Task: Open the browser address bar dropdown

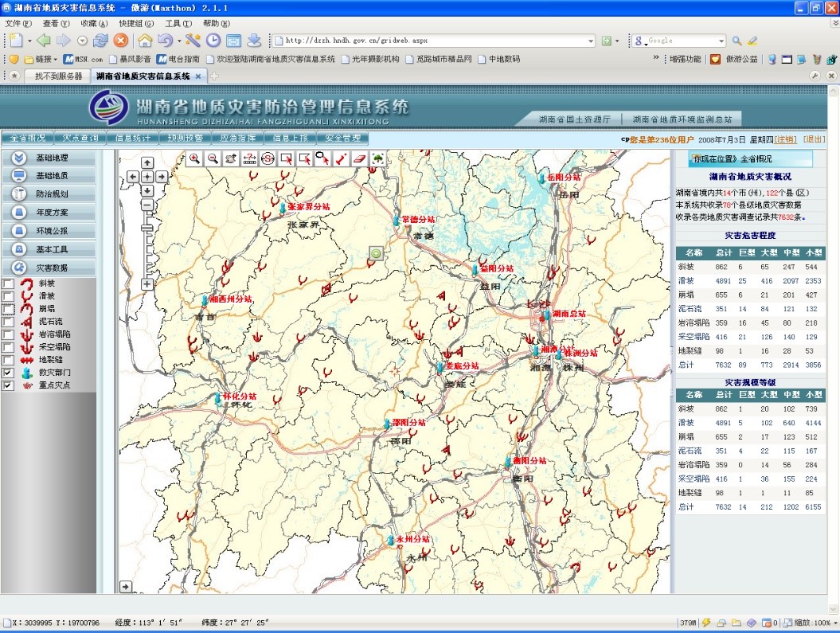Action: pos(591,41)
